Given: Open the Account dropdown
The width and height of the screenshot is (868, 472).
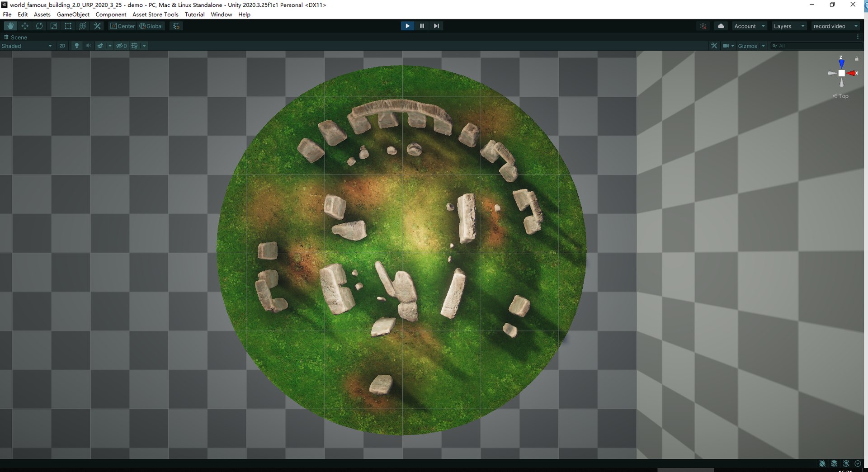Looking at the screenshot, I should 749,26.
